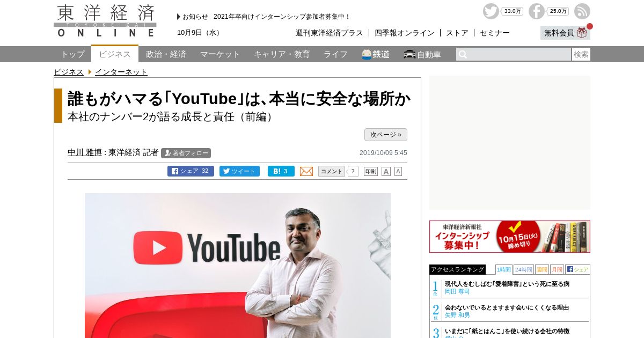This screenshot has width=644, height=338.
Task: Select the smaller font size A icon
Action: tap(398, 172)
